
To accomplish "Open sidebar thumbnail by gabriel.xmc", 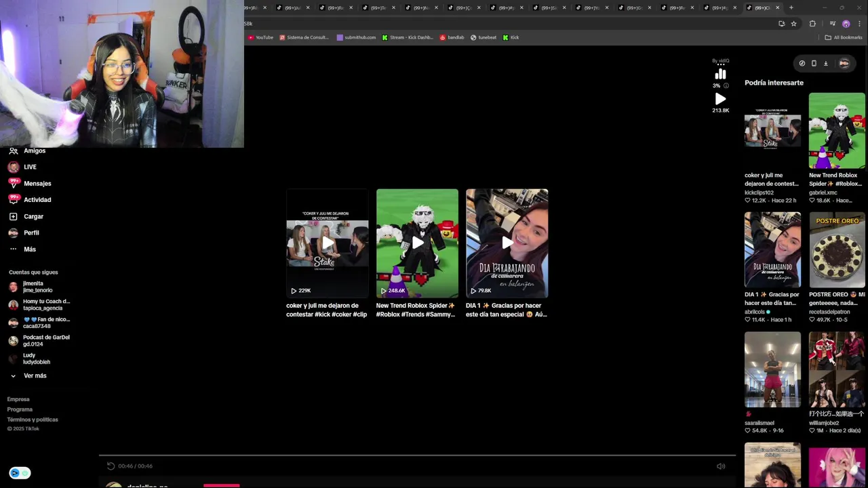I will pos(837,131).
